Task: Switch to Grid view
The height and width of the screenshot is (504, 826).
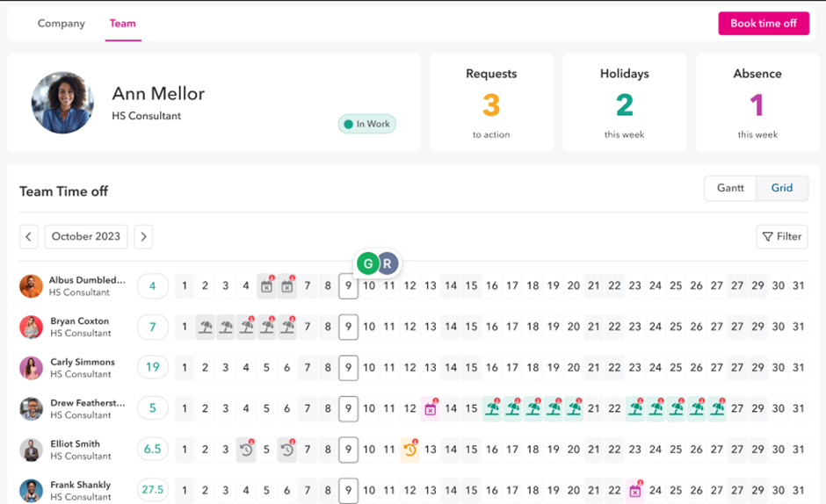Action: coord(782,188)
